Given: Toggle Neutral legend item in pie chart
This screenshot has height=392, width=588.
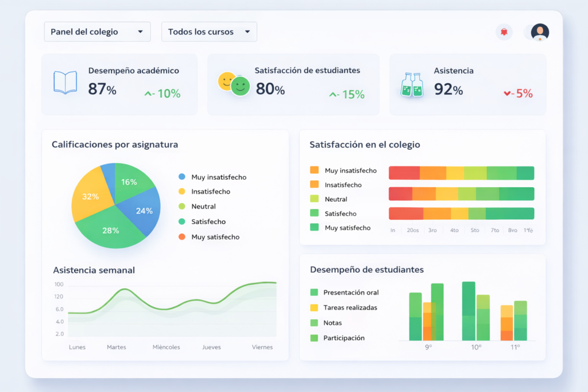Looking at the screenshot, I should pyautogui.click(x=182, y=207).
